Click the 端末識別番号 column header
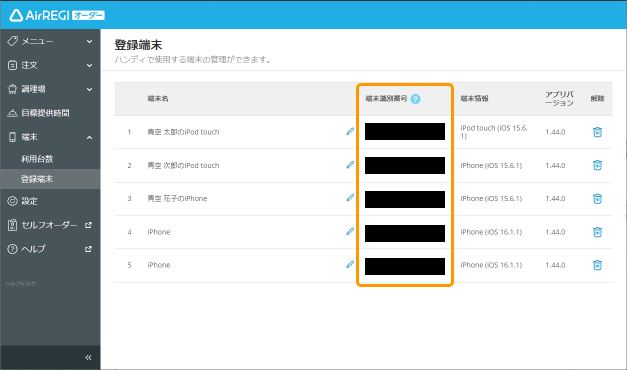 click(386, 98)
